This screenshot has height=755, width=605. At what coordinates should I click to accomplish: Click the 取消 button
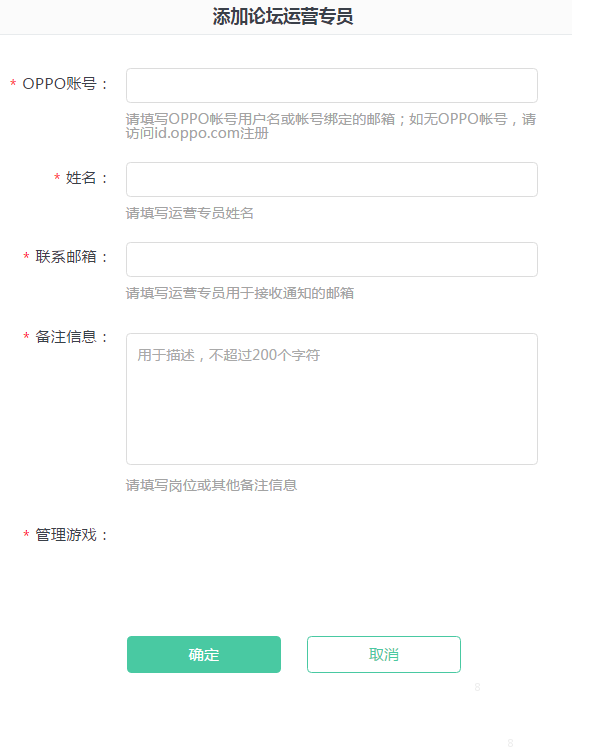[383, 654]
